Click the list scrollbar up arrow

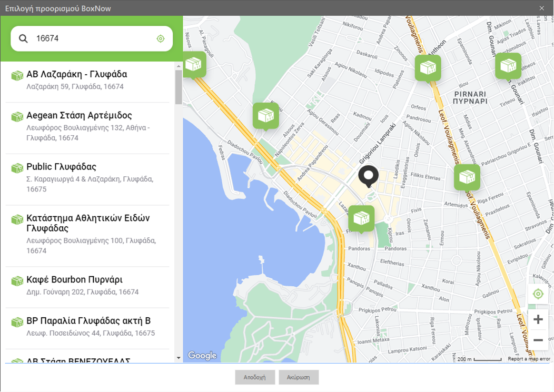pyautogui.click(x=179, y=66)
